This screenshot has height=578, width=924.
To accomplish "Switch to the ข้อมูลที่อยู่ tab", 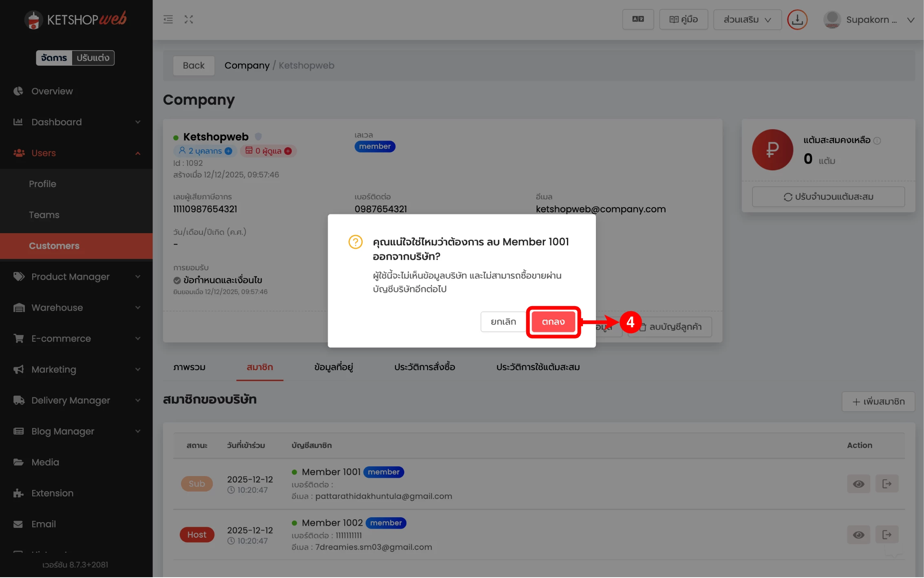I will [x=333, y=367].
